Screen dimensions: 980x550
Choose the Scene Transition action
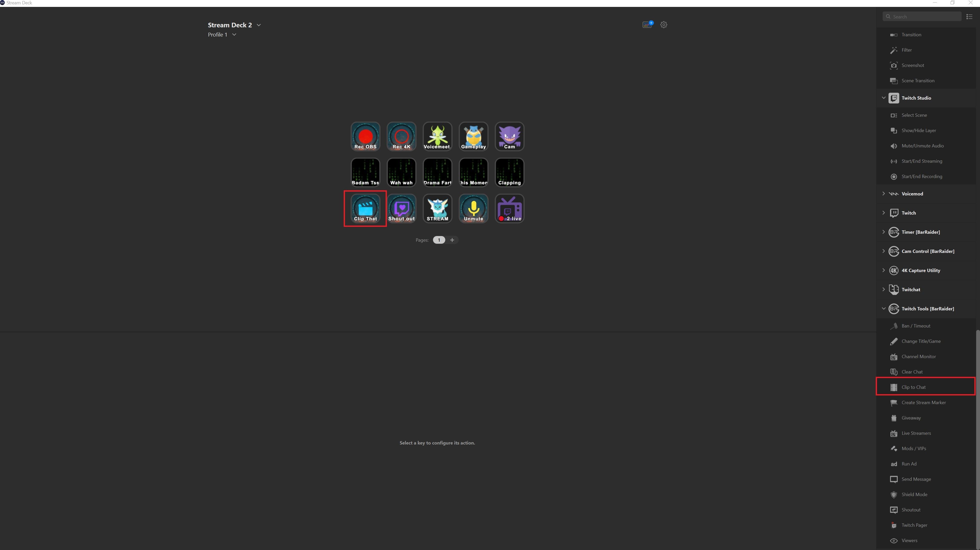pos(926,81)
